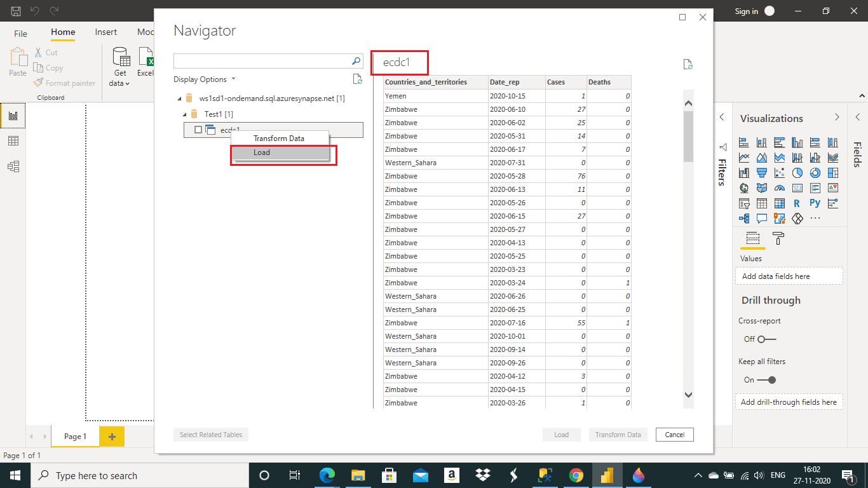868x488 pixels.
Task: Open the Display Options dropdown
Action: tap(205, 79)
